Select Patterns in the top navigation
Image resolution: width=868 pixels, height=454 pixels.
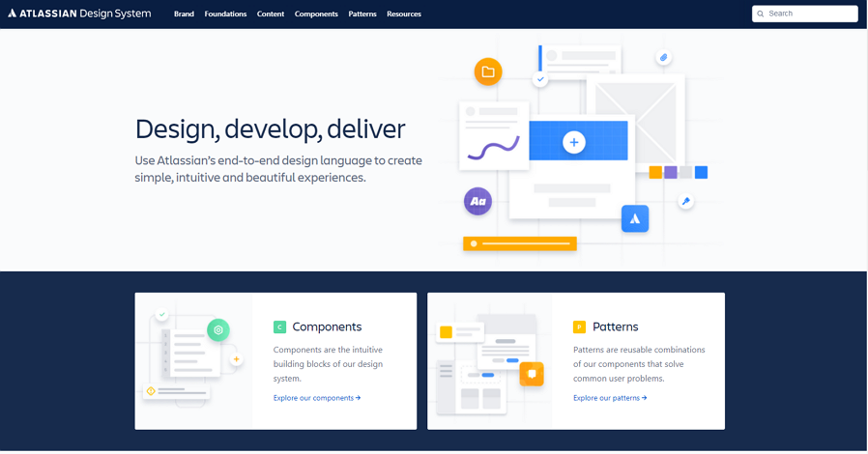pyautogui.click(x=362, y=14)
